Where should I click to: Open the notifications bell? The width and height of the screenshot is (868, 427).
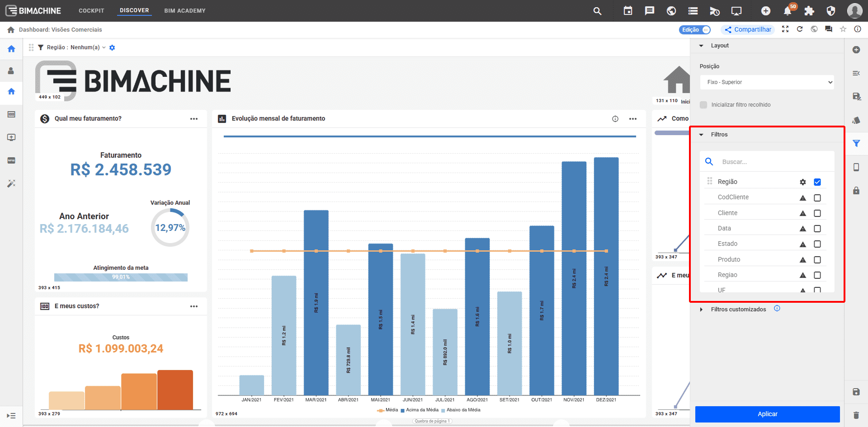[x=788, y=11]
